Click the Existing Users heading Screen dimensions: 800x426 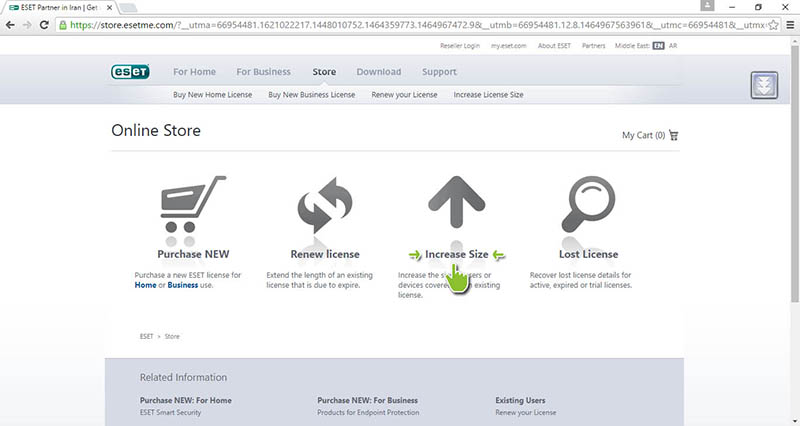click(x=520, y=400)
